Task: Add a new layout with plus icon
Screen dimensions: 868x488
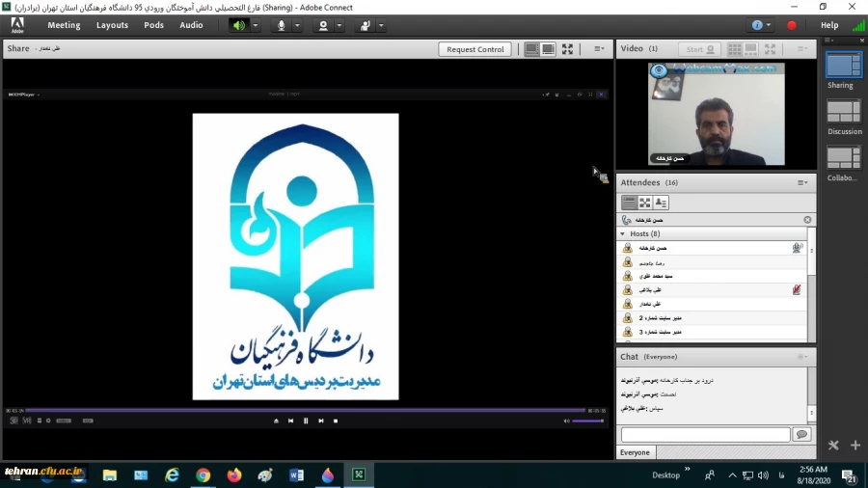Action: coord(855,445)
